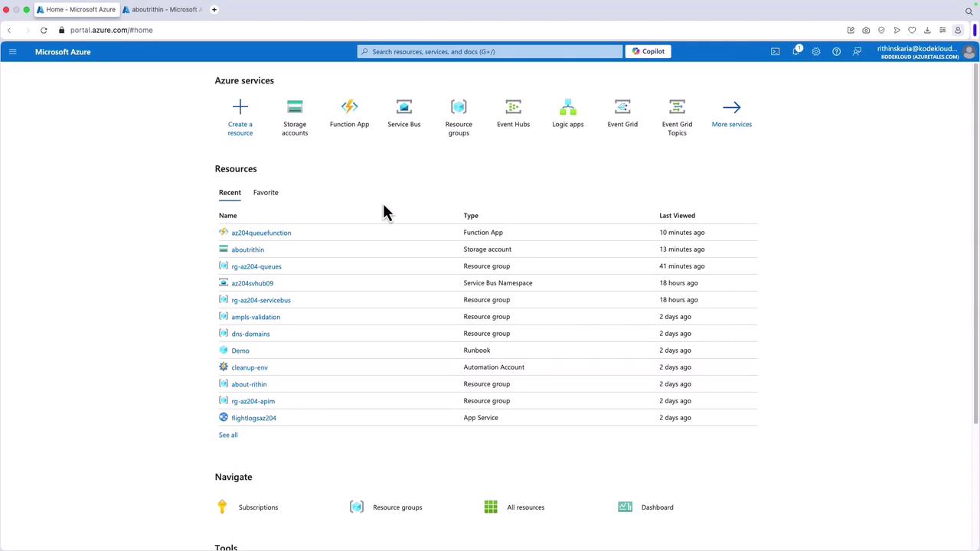The width and height of the screenshot is (980, 551).
Task: Click the Create a resource plus icon
Action: click(240, 107)
